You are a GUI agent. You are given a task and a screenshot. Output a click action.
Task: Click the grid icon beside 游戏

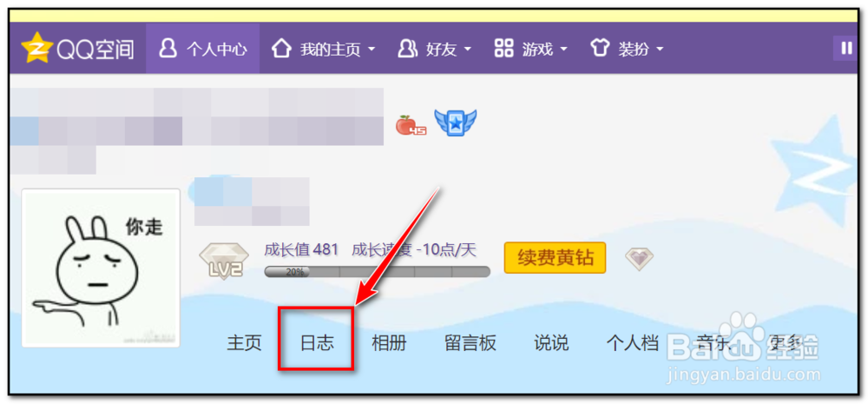(x=503, y=49)
